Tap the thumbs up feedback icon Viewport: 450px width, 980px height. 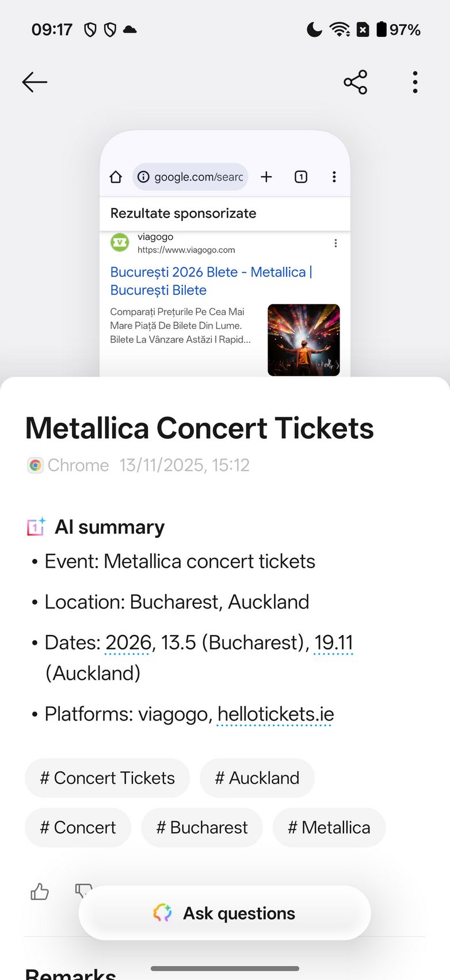(x=40, y=892)
